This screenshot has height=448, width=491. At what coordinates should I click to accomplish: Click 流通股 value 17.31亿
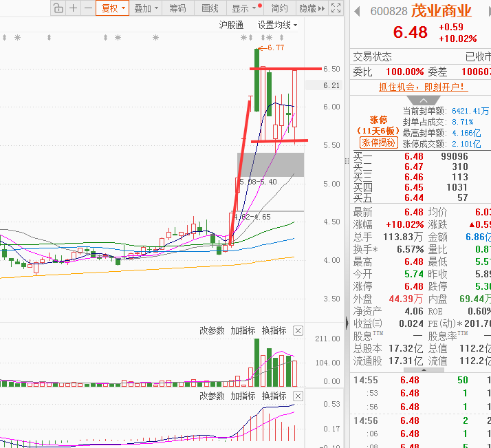(x=406, y=361)
